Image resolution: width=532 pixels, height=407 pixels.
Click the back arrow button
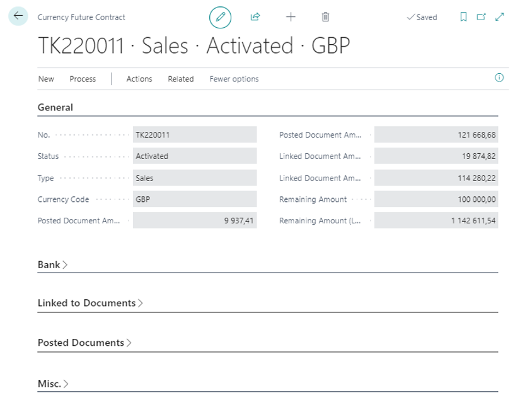point(18,16)
